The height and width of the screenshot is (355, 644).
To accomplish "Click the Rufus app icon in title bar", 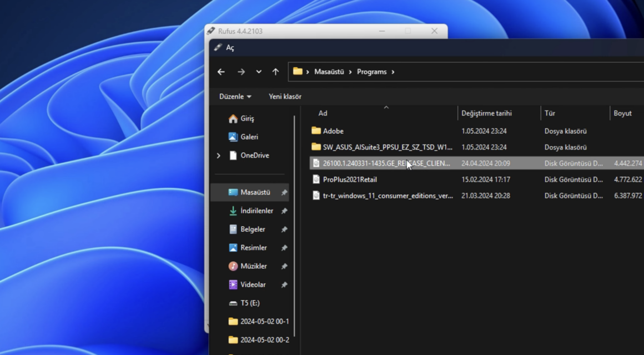I will click(x=211, y=31).
